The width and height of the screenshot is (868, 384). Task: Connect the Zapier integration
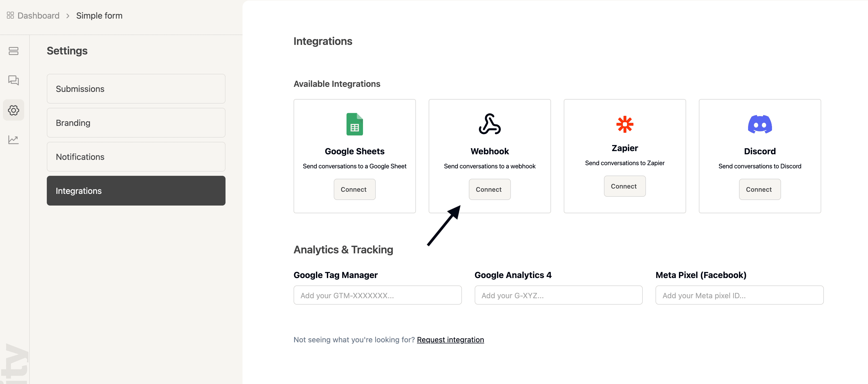[624, 186]
